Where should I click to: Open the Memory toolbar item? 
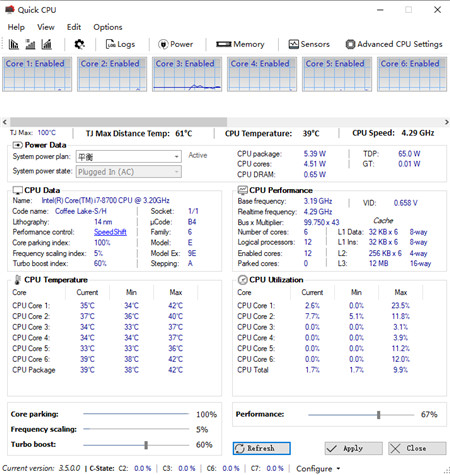pyautogui.click(x=240, y=44)
